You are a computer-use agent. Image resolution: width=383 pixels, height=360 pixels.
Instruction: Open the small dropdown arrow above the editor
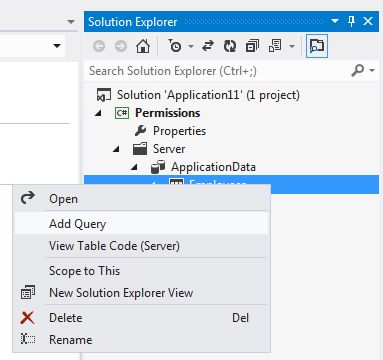[x=71, y=22]
